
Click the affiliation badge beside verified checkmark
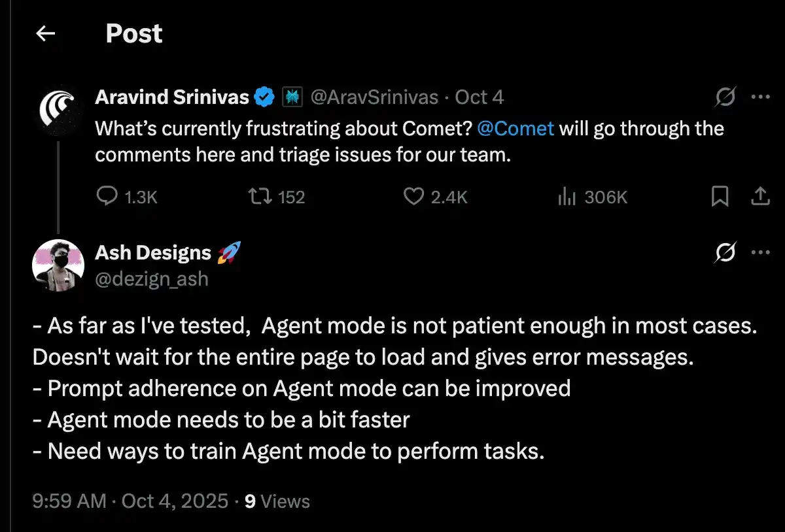pyautogui.click(x=291, y=97)
